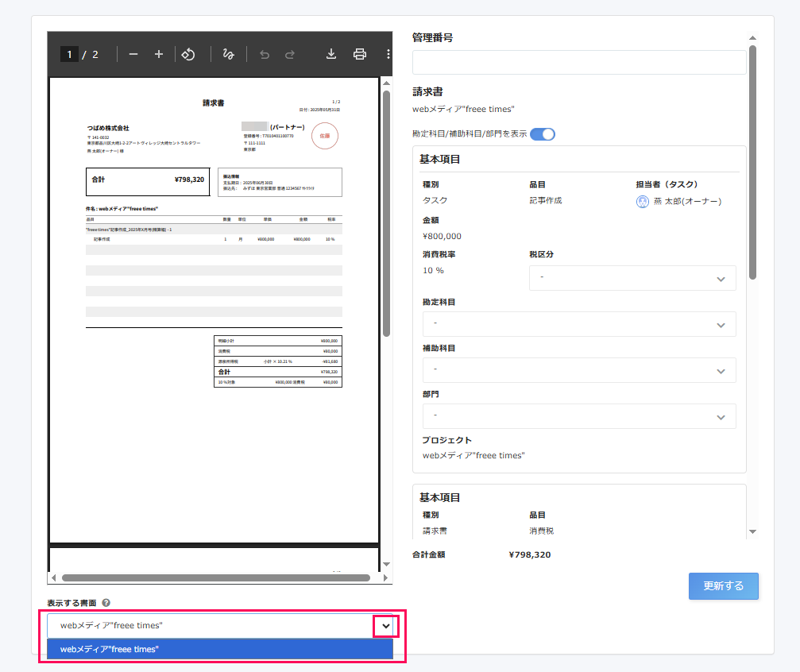Open the 勘定科目 dropdown
This screenshot has width=800, height=672.
tap(579, 324)
